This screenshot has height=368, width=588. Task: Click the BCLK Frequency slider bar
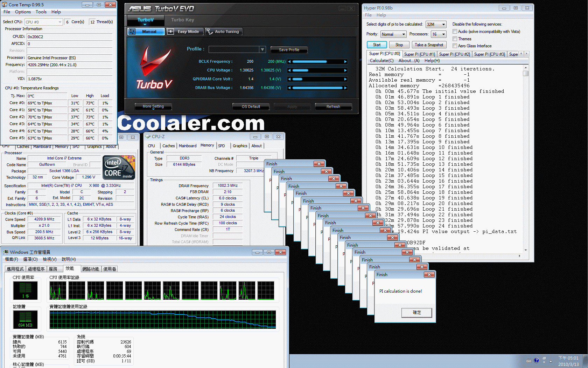317,62
